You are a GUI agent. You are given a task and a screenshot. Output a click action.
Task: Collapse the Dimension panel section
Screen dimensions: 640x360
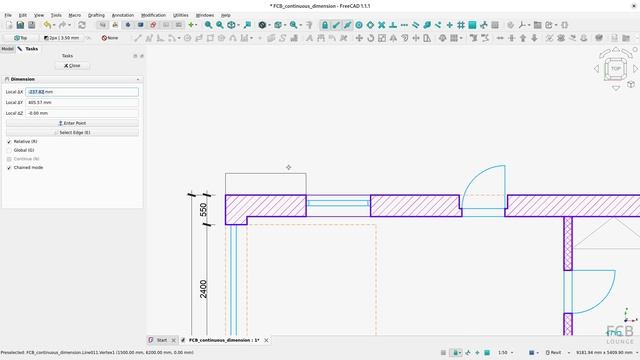138,79
